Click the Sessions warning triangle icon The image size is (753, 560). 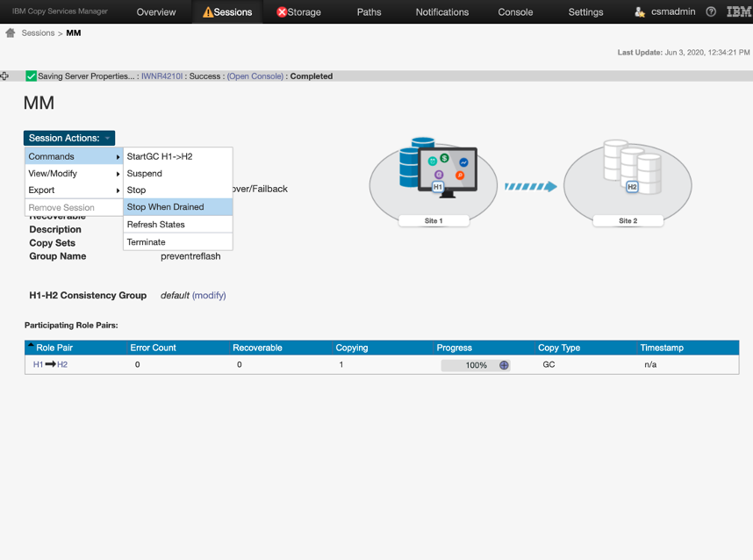[208, 12]
